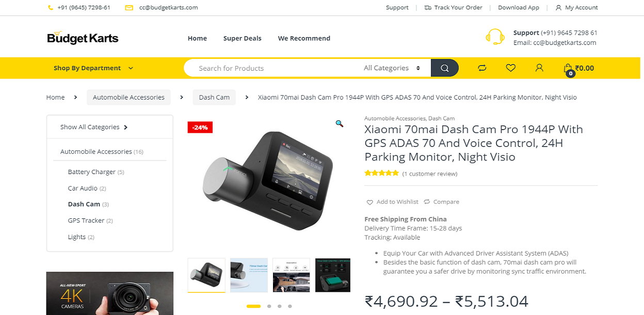Open the customer review link
This screenshot has width=644, height=315.
[x=430, y=174]
